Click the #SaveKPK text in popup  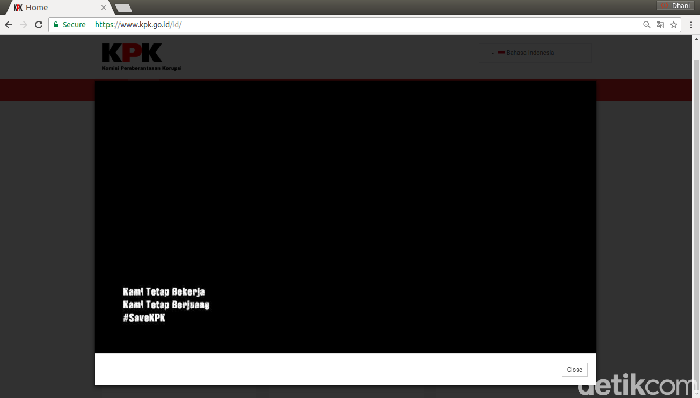[144, 318]
